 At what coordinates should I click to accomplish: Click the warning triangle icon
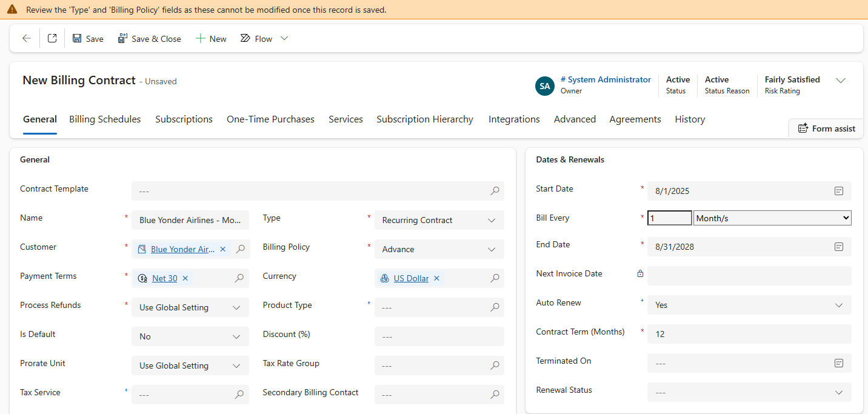(12, 10)
